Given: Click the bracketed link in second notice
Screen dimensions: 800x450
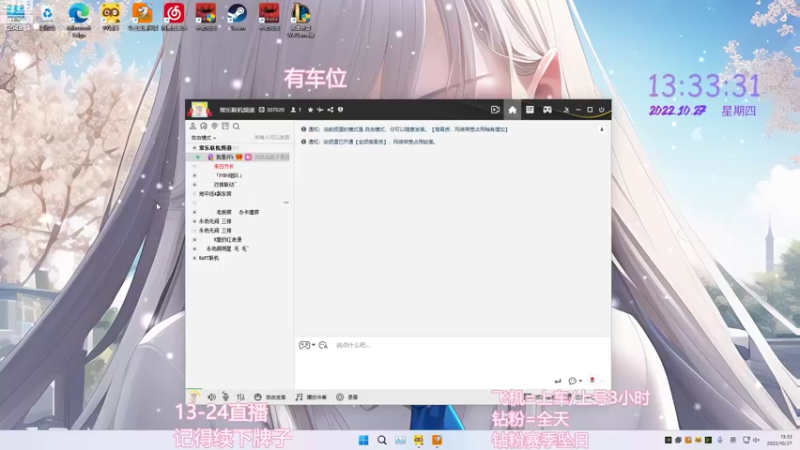Looking at the screenshot, I should (x=371, y=142).
